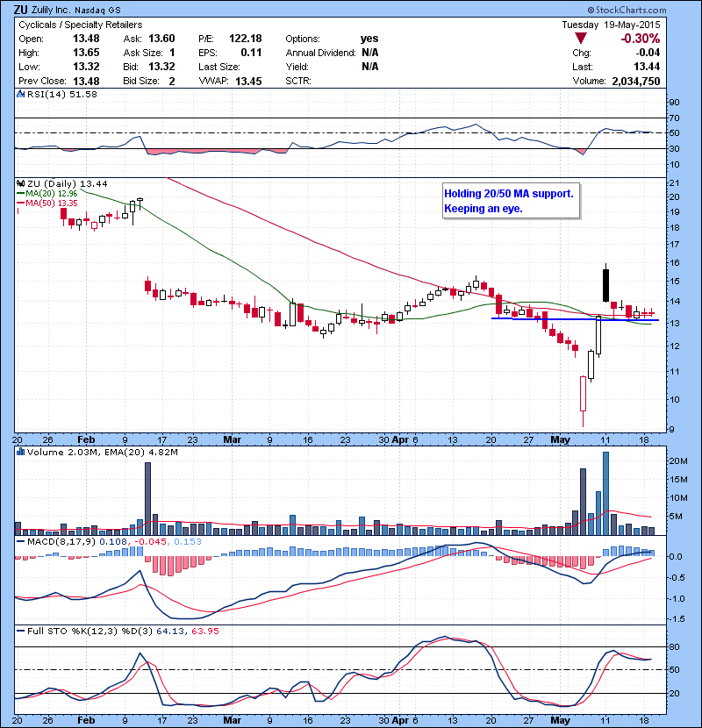
Task: Click the ZU ticker symbol in the header
Action: click(x=20, y=10)
